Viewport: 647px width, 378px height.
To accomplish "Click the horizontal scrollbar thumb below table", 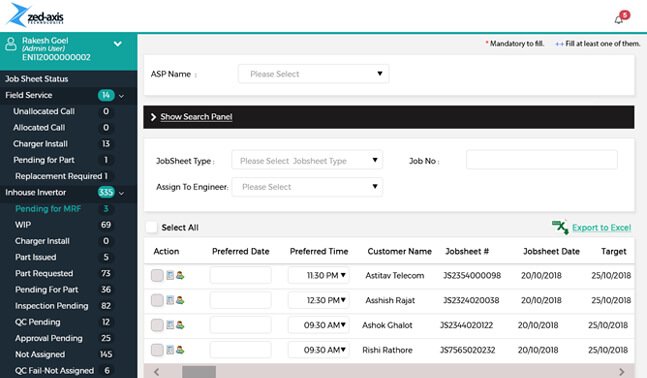I will [199, 372].
